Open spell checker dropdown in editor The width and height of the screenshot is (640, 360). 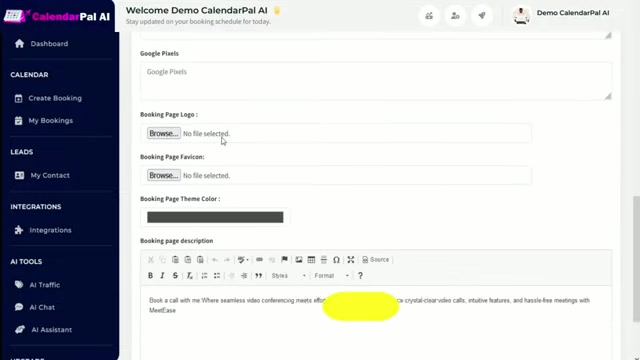[243, 260]
